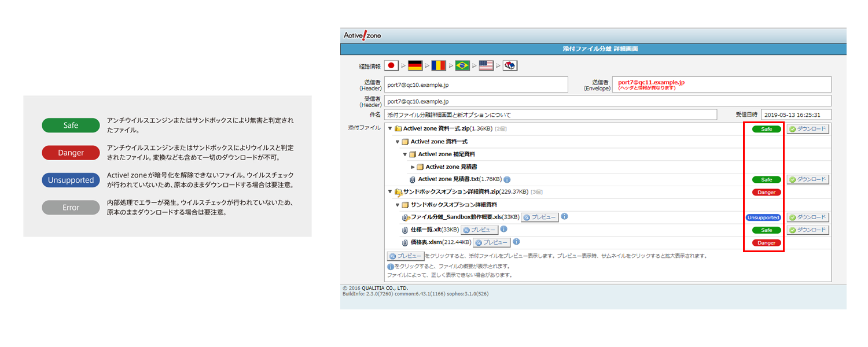Click the Japan flag in route info

tap(392, 66)
